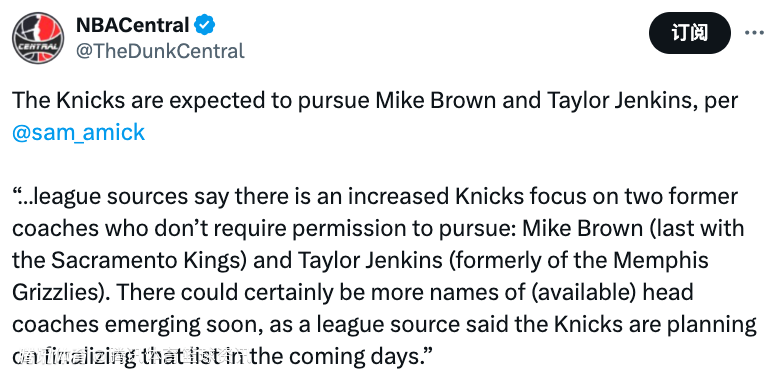Click the CENTRAL banner inside the avatar logo
The width and height of the screenshot is (778, 380).
pos(38,46)
